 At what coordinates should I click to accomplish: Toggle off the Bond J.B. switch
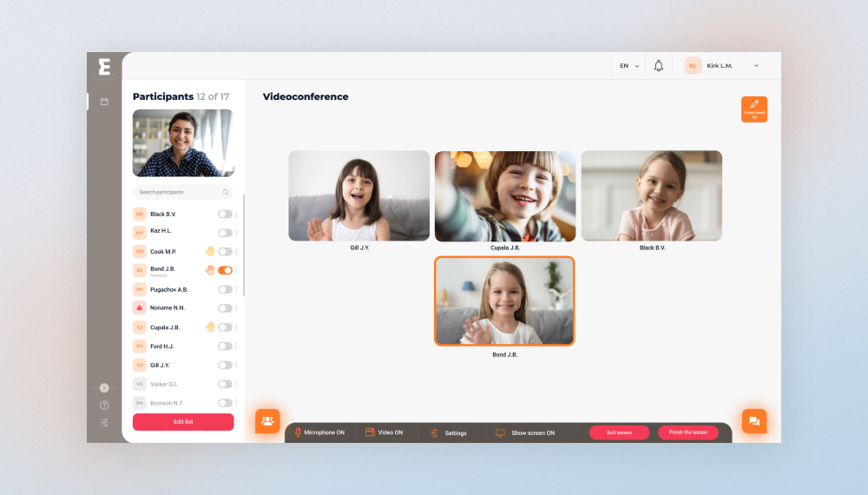pyautogui.click(x=225, y=270)
